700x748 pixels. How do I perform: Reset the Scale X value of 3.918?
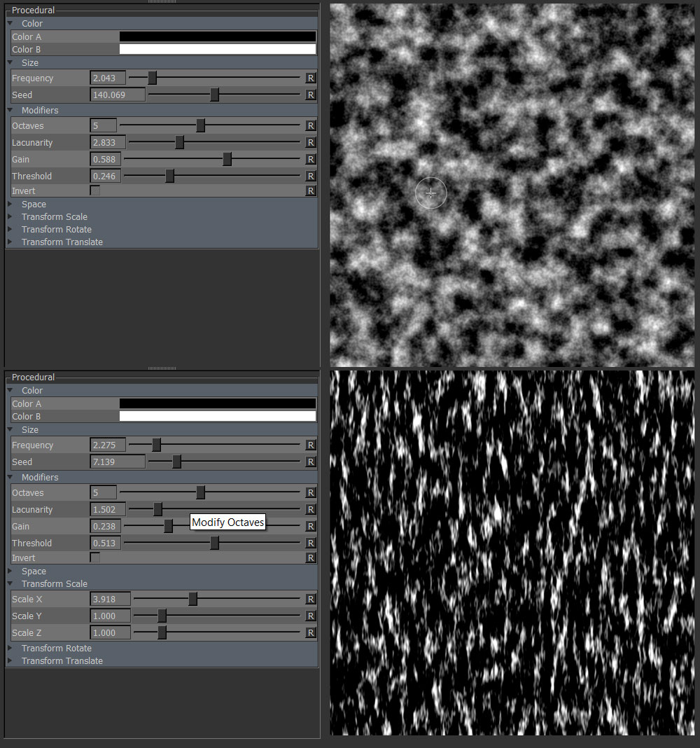(311, 600)
